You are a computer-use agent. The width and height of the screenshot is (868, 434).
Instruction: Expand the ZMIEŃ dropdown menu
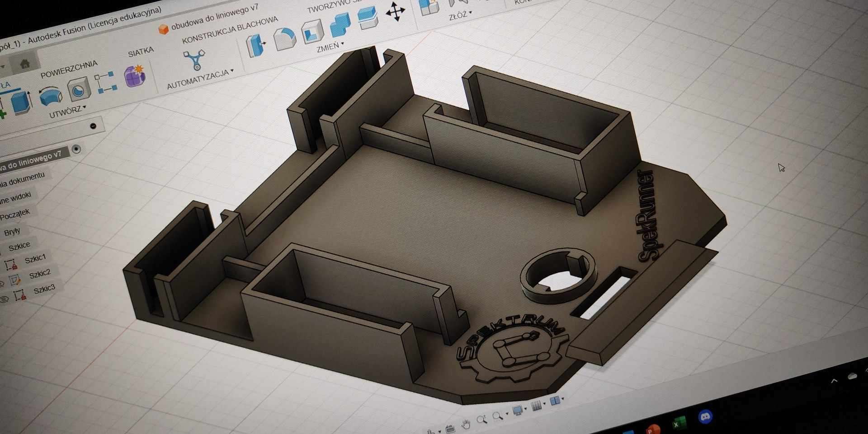point(330,47)
